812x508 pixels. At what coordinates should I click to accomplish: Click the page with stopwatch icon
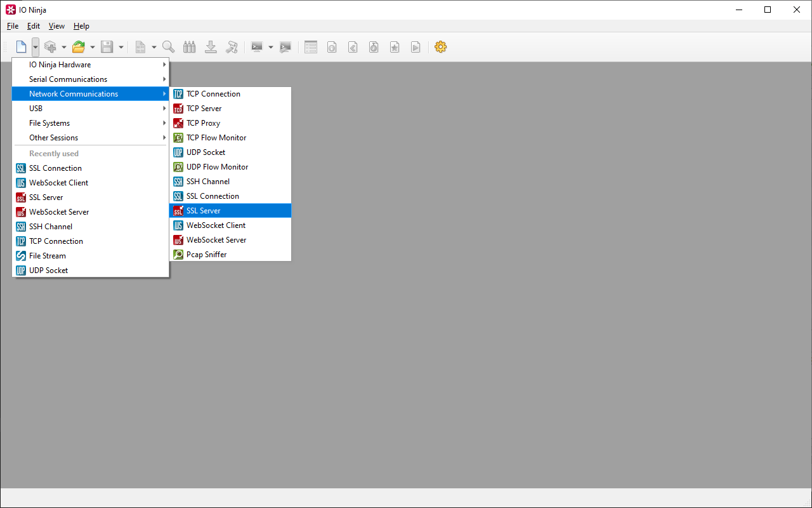coord(374,47)
